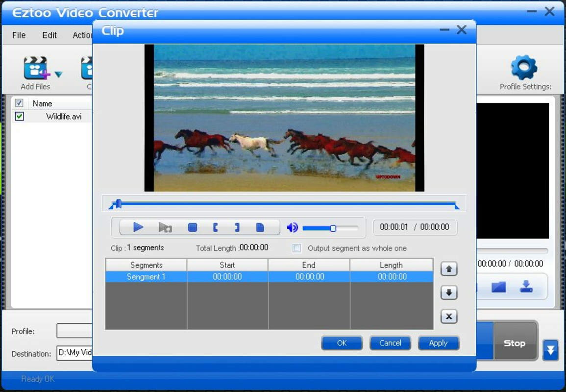Set segment start with left bracket icon
Viewport: 566px width, 392px height.
click(216, 227)
